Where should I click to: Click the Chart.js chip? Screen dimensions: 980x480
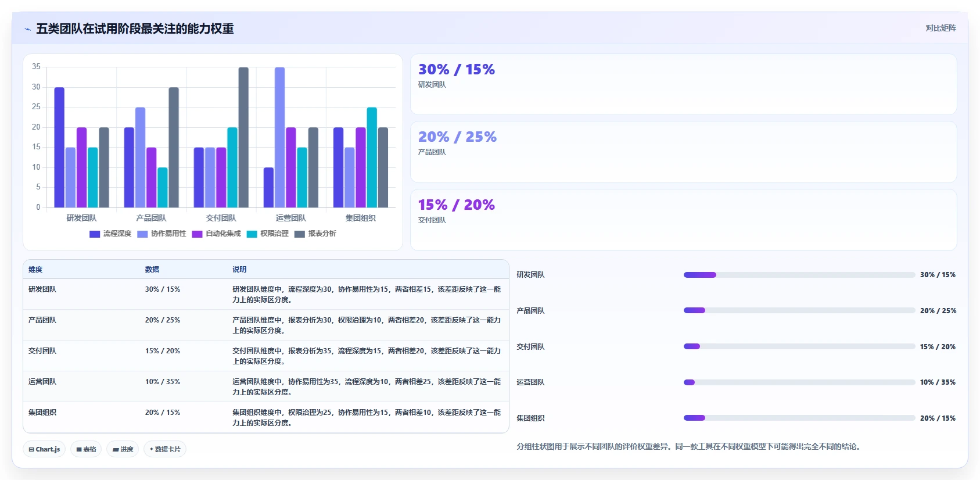coord(44,449)
